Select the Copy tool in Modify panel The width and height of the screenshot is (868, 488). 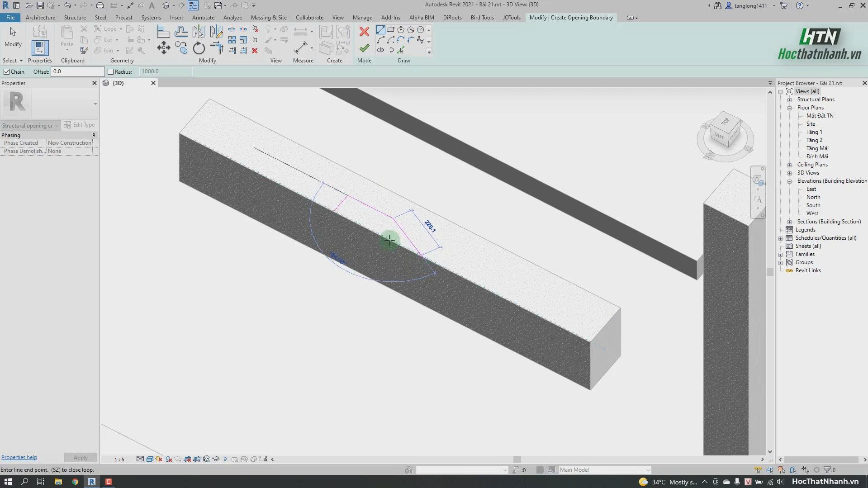pyautogui.click(x=181, y=47)
